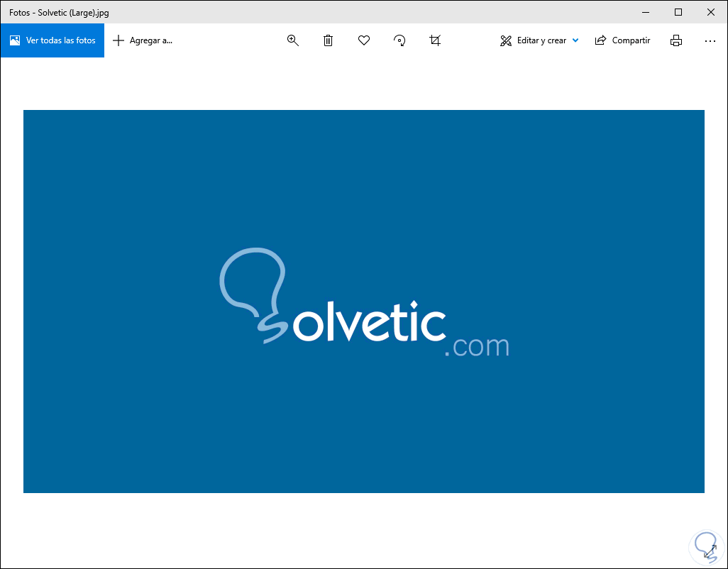
Task: Click the Compartir share button
Action: (x=622, y=40)
